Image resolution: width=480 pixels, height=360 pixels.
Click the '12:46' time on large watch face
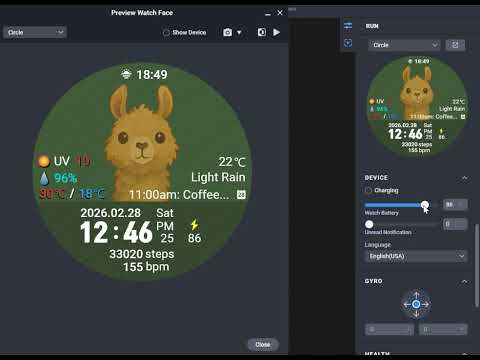coord(116,232)
